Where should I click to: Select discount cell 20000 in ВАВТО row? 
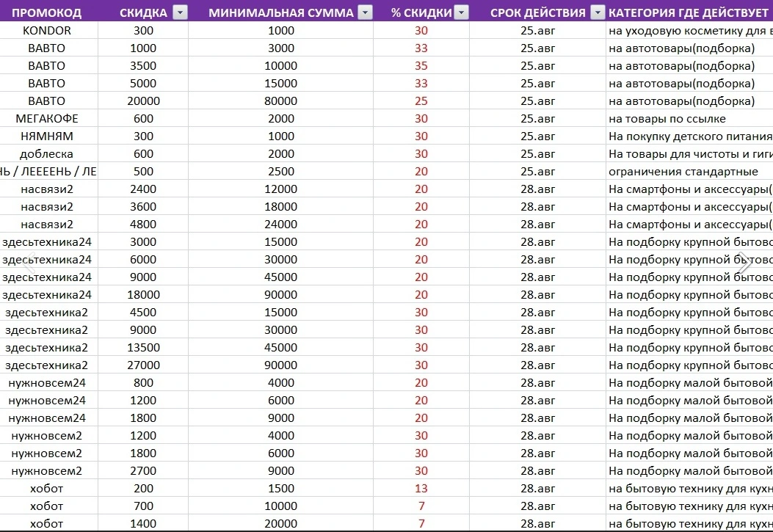pyautogui.click(x=143, y=101)
